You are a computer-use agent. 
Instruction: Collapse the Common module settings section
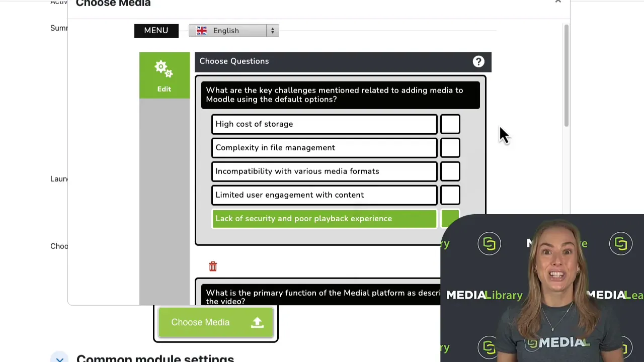click(x=60, y=359)
